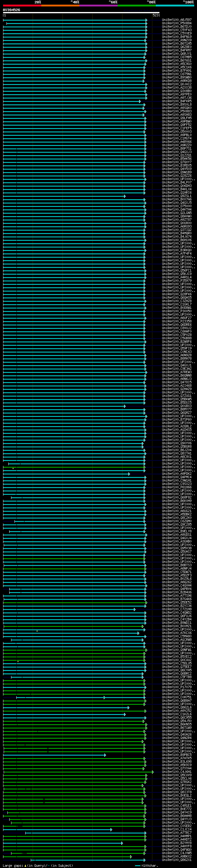Select hit label UniRef100_Q9LFH5

point(177,118)
